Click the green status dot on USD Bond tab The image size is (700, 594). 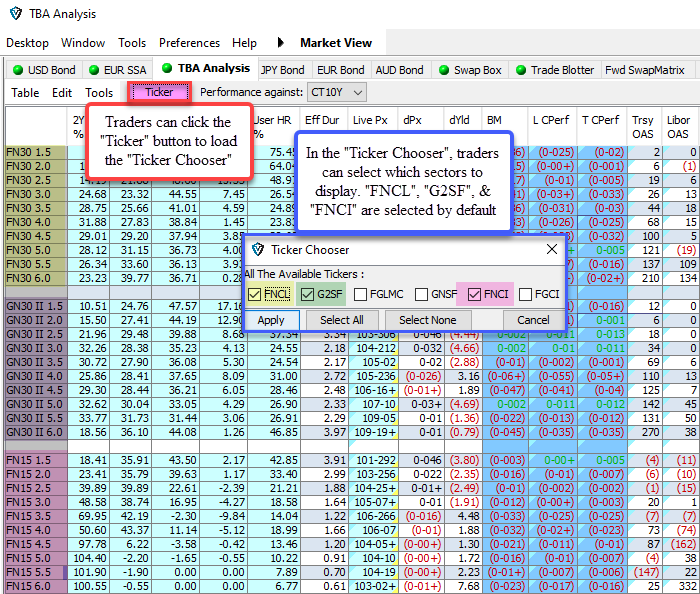click(x=18, y=70)
